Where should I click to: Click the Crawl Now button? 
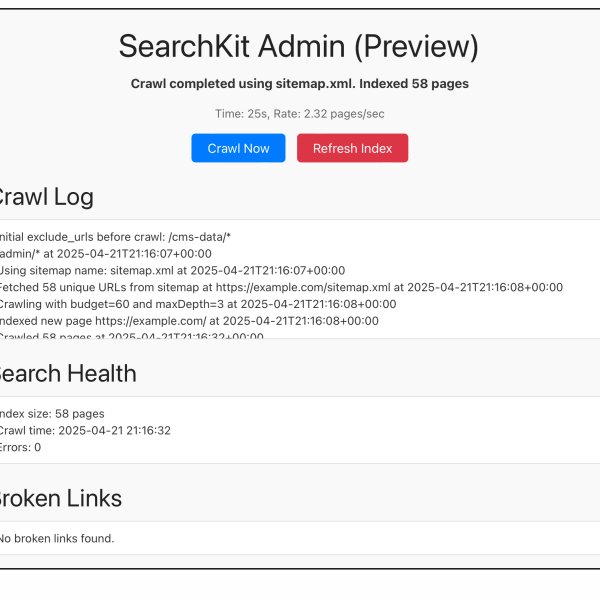pyautogui.click(x=238, y=148)
